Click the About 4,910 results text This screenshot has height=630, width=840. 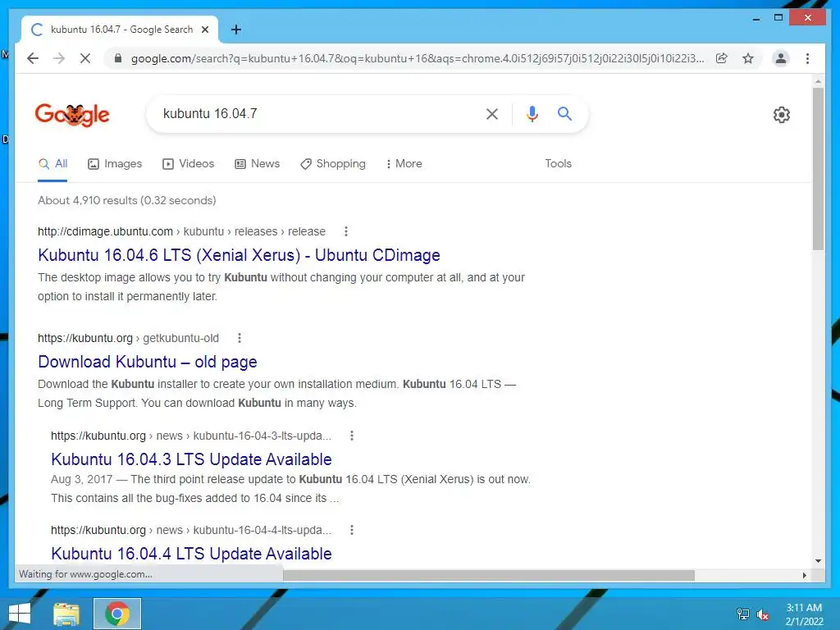pos(127,200)
